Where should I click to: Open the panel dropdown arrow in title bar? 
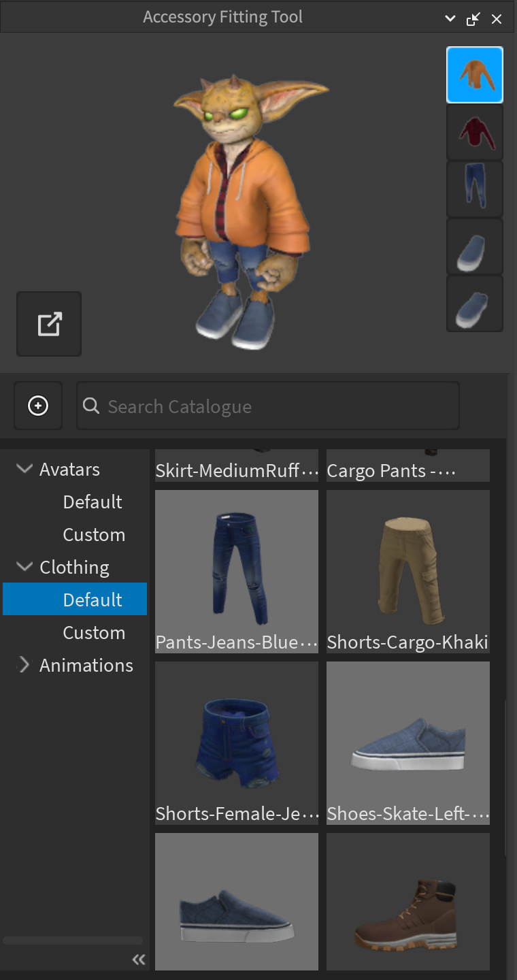pyautogui.click(x=450, y=19)
